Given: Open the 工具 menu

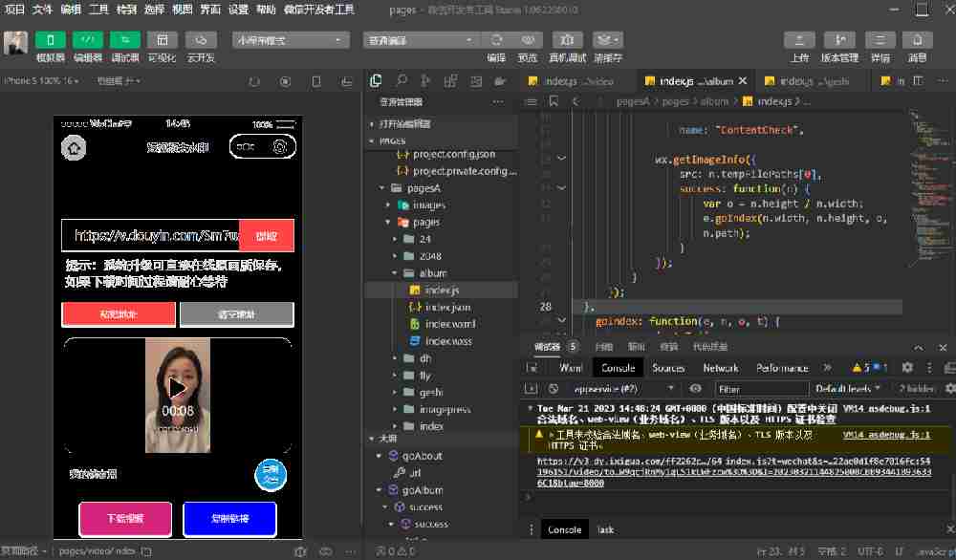Looking at the screenshot, I should (x=98, y=10).
